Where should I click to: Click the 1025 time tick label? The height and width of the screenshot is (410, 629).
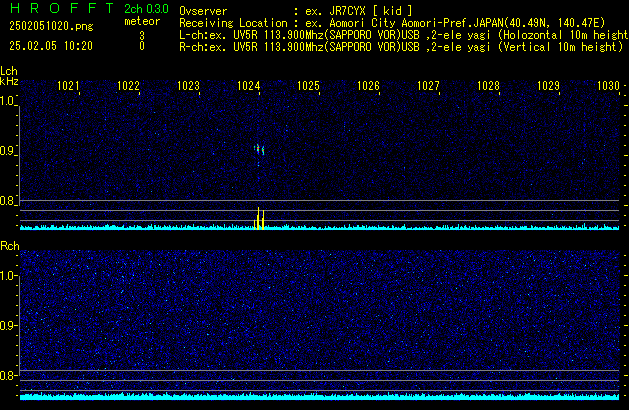(x=308, y=86)
